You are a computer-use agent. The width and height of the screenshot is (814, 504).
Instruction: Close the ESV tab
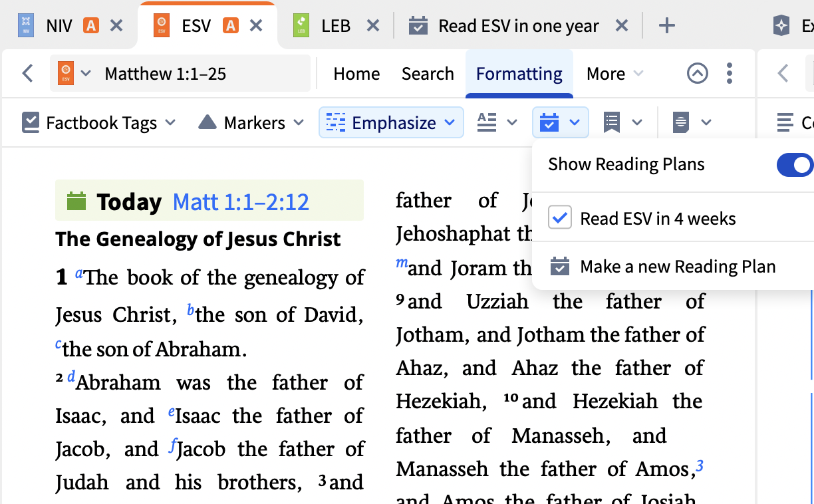pos(256,26)
